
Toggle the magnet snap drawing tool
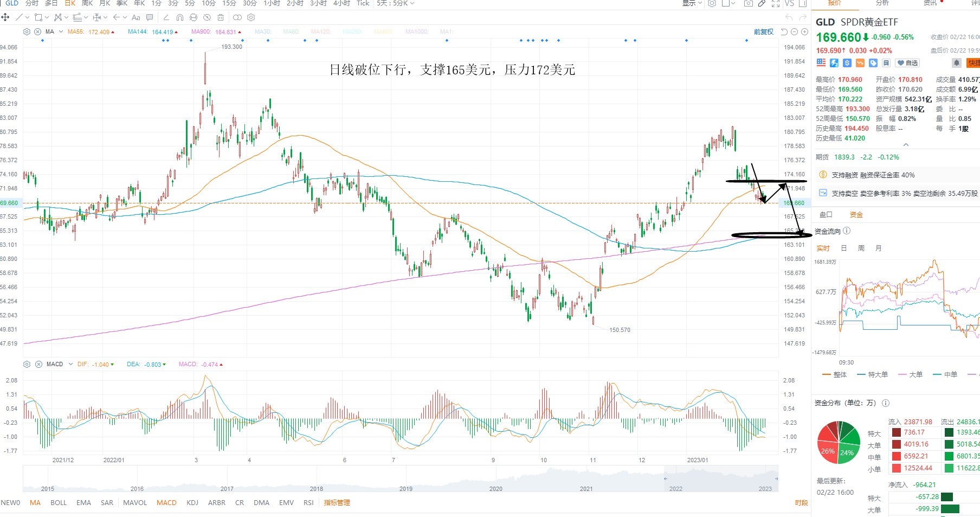click(x=180, y=17)
